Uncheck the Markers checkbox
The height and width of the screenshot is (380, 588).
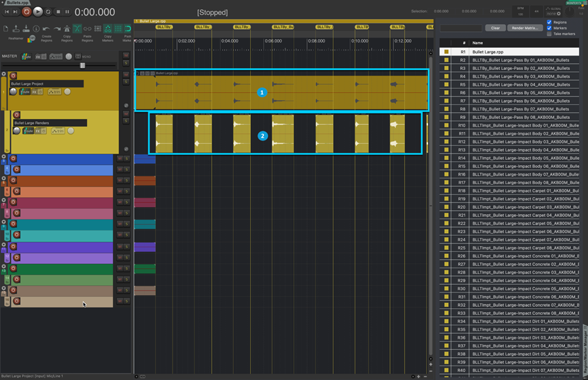[549, 28]
